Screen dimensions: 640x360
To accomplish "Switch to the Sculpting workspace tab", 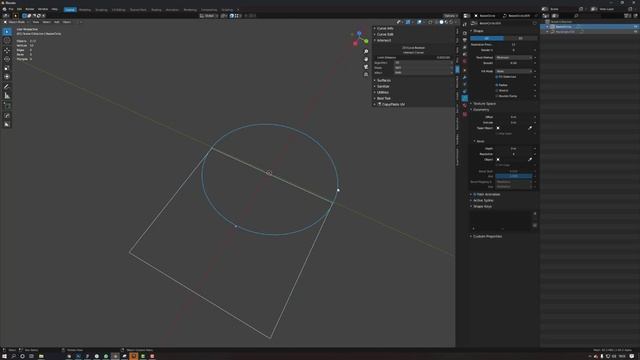I will 101,9.
